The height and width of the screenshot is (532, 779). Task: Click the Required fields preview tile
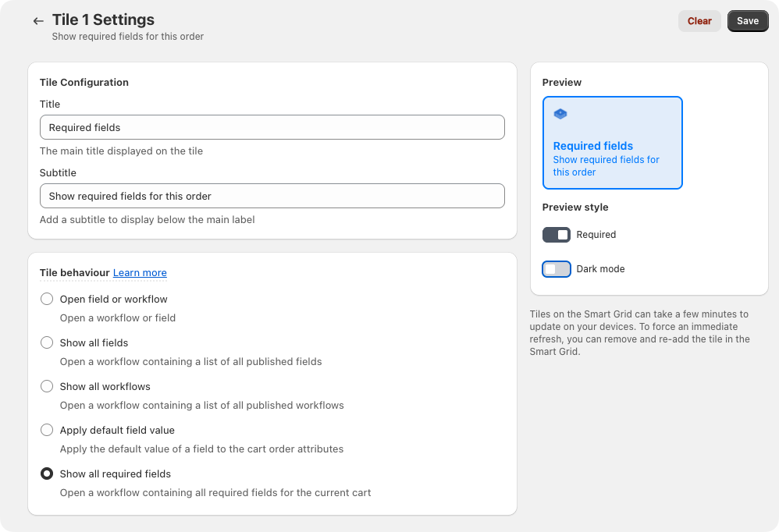click(612, 143)
